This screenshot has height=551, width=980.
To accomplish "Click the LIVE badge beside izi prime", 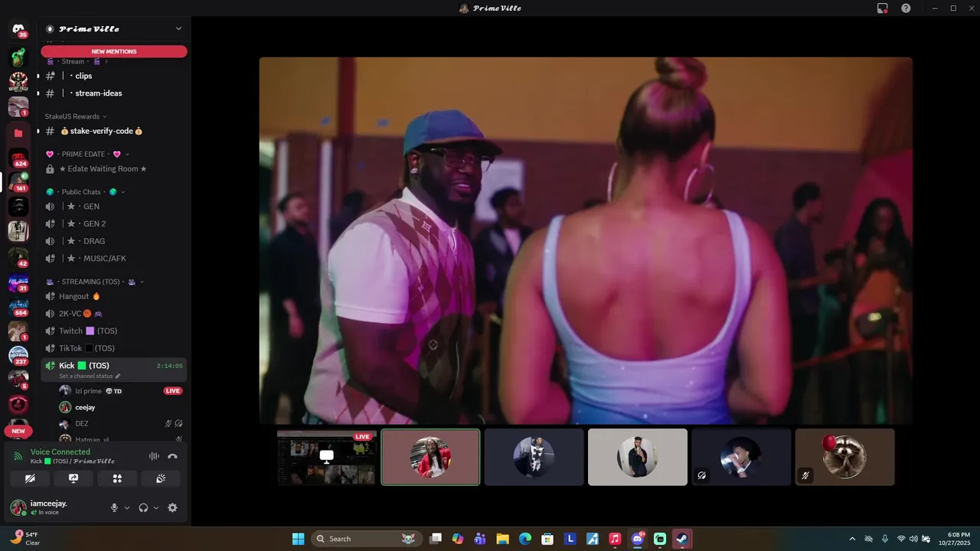I will [x=173, y=391].
